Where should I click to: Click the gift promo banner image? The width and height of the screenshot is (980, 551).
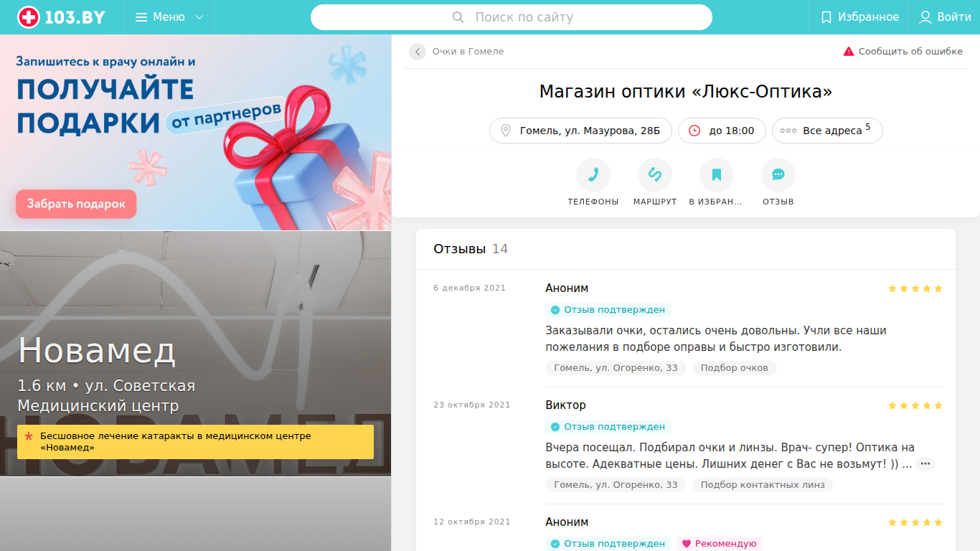click(196, 133)
